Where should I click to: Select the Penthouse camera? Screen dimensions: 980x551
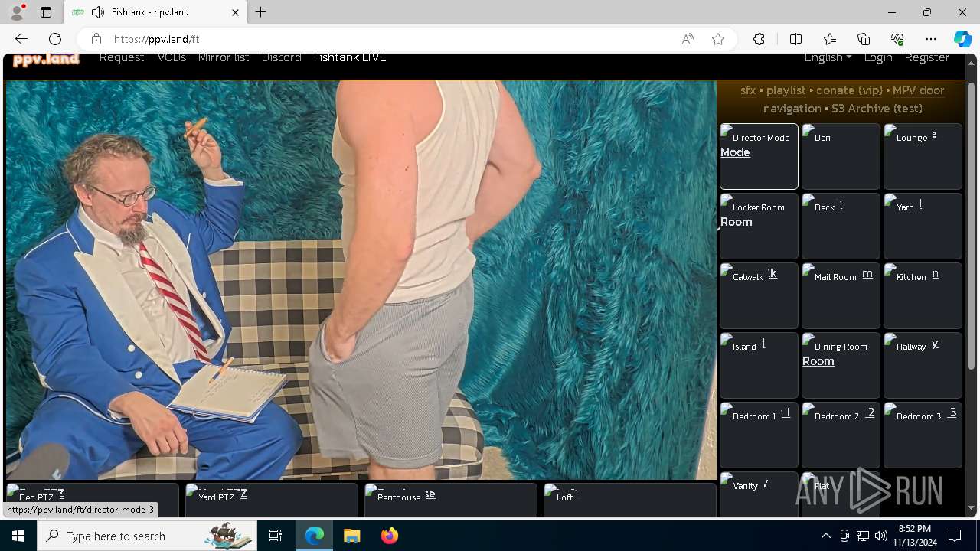point(450,500)
